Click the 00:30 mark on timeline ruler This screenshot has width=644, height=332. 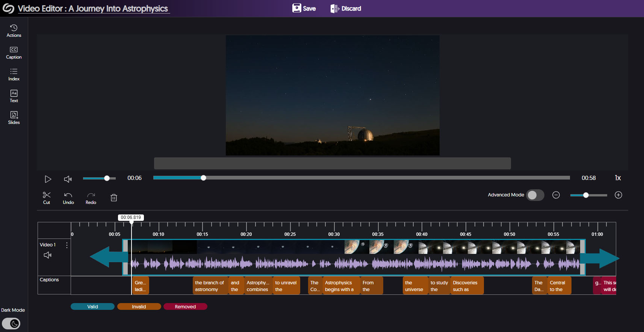tap(334, 234)
